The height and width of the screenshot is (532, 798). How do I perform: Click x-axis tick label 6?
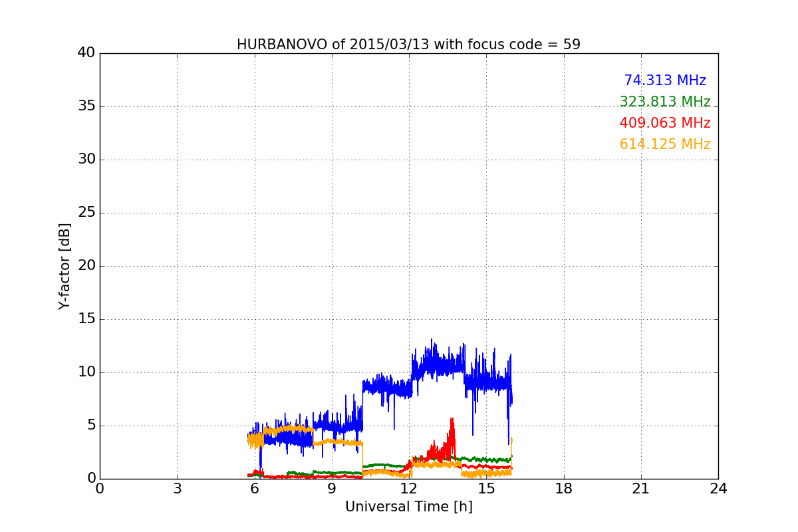click(255, 489)
